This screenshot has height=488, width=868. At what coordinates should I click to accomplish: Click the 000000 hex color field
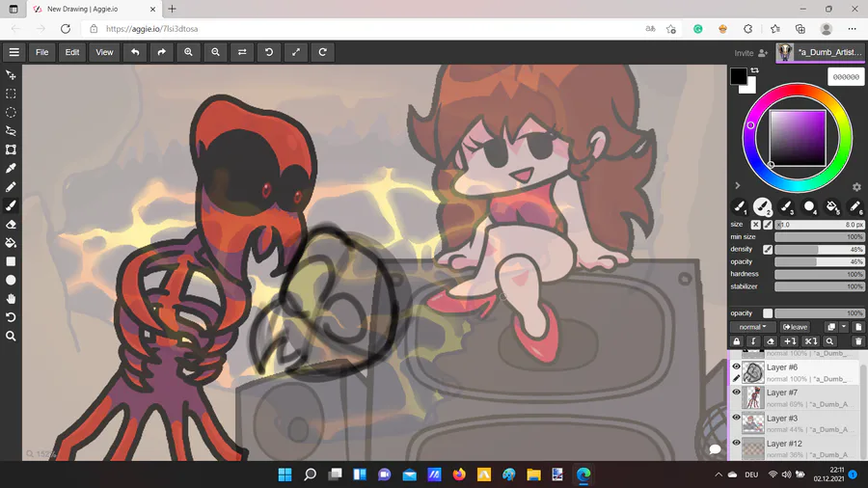tap(846, 77)
